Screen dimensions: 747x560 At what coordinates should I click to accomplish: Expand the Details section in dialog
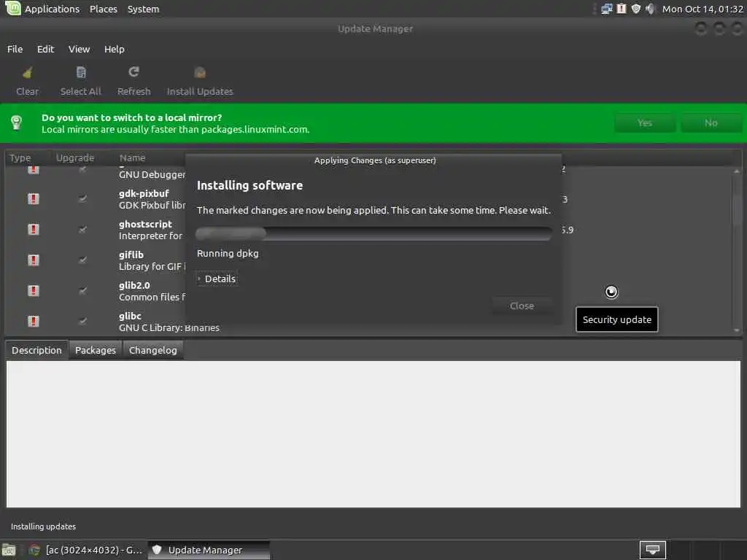(216, 279)
